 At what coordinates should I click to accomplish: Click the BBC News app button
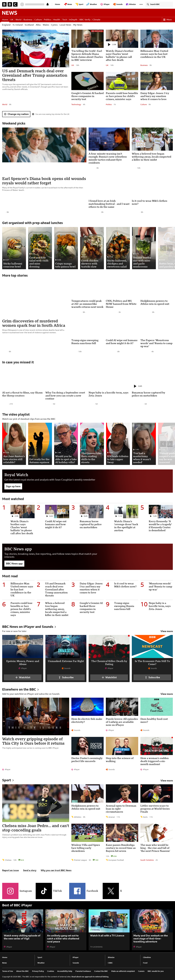(14, 563)
